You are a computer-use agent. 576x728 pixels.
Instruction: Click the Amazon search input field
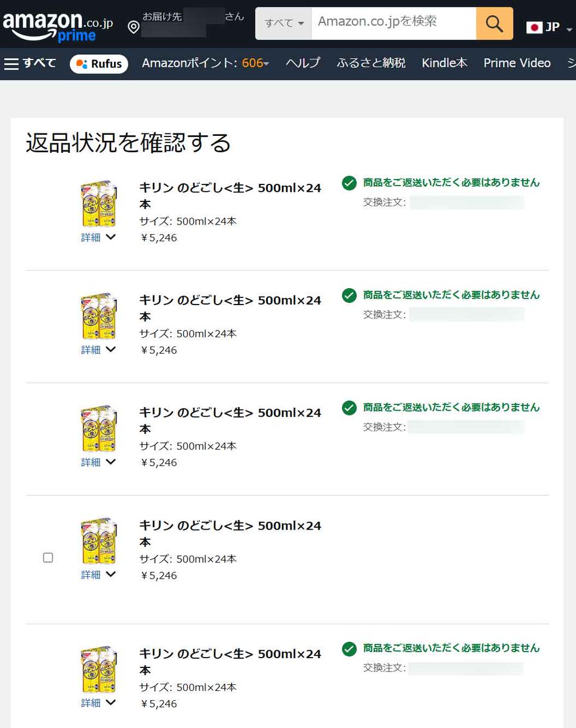[x=394, y=23]
